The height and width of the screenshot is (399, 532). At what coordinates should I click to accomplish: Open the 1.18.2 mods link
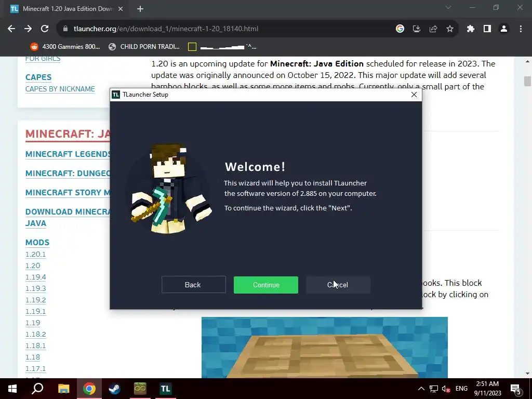pos(36,335)
